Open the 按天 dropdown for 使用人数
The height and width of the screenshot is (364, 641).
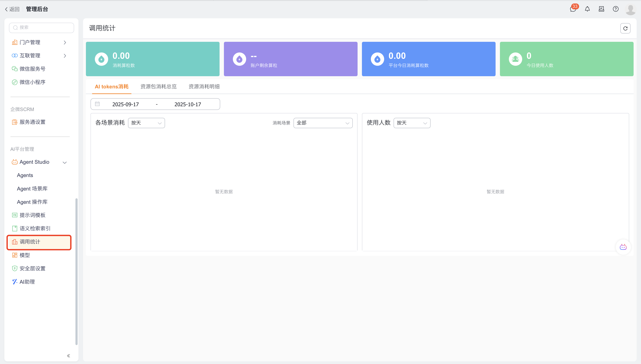click(412, 123)
